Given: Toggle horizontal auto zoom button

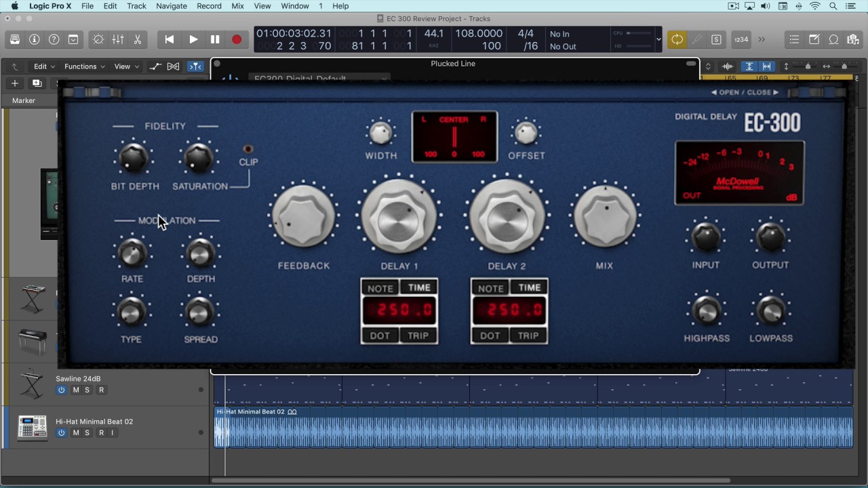Looking at the screenshot, I should [766, 66].
